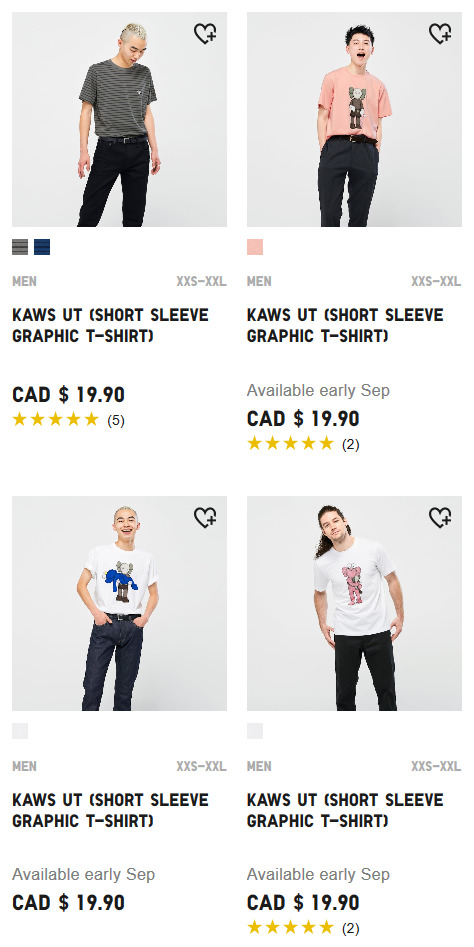Open pink KAWS T-shirt product image
Viewport: 474px width, 947px height.
click(354, 120)
